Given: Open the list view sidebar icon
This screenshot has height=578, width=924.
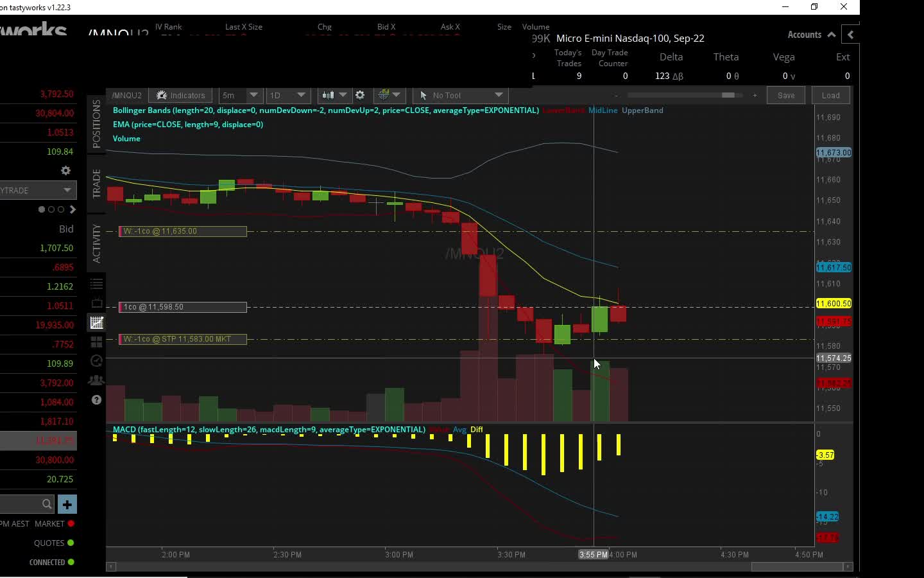Looking at the screenshot, I should coord(97,284).
